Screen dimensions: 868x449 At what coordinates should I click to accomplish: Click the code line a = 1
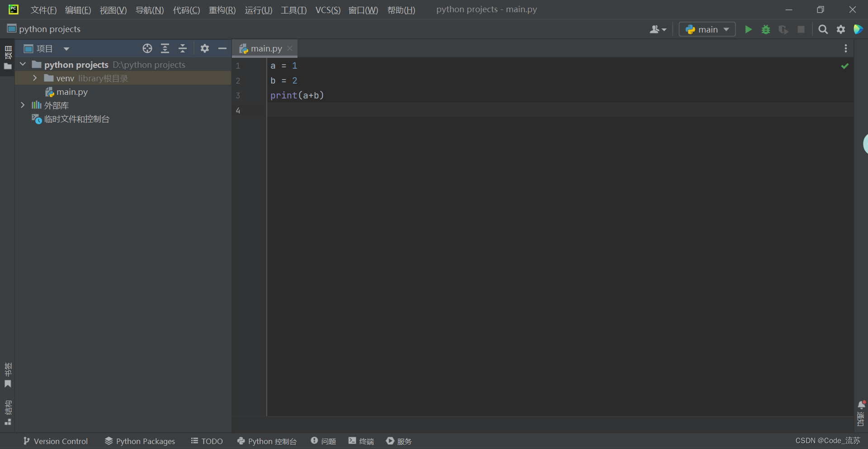[x=284, y=66]
